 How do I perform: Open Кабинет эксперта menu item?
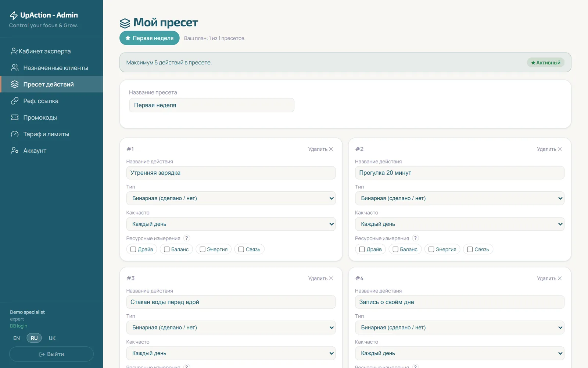51,51
